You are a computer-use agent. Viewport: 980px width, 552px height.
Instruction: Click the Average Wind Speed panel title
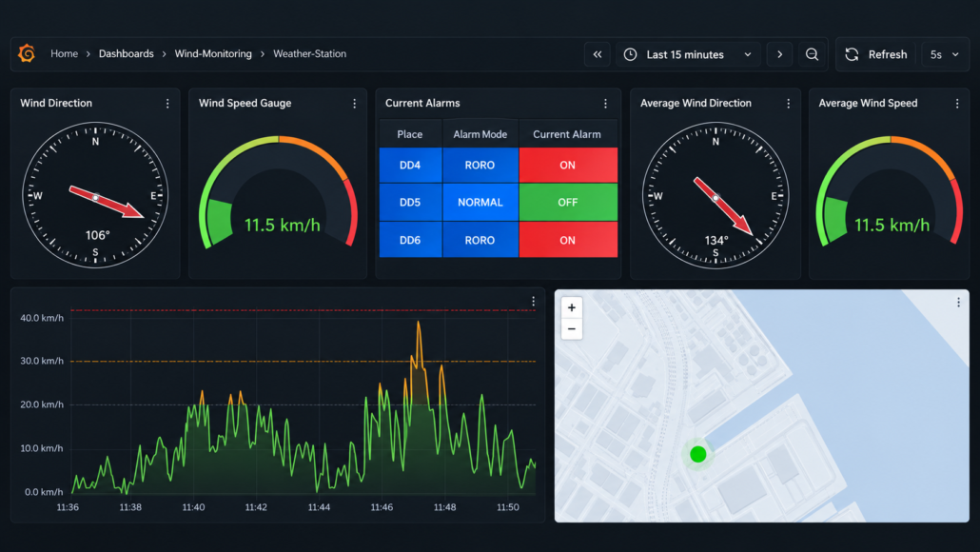click(x=868, y=103)
